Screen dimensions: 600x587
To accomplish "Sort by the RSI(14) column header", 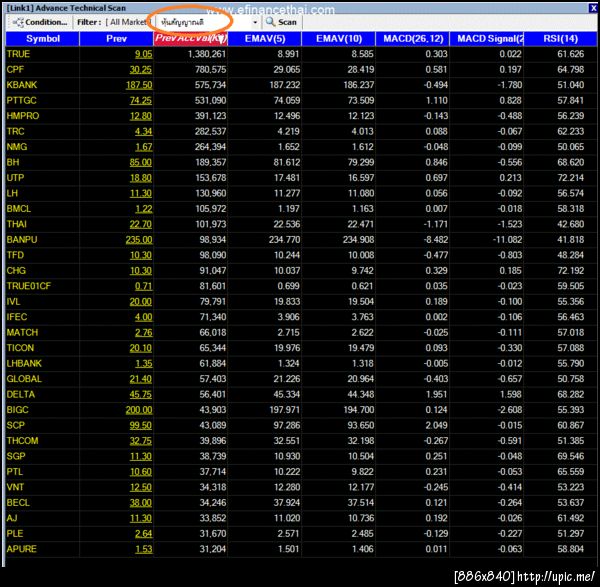I will click(x=561, y=39).
